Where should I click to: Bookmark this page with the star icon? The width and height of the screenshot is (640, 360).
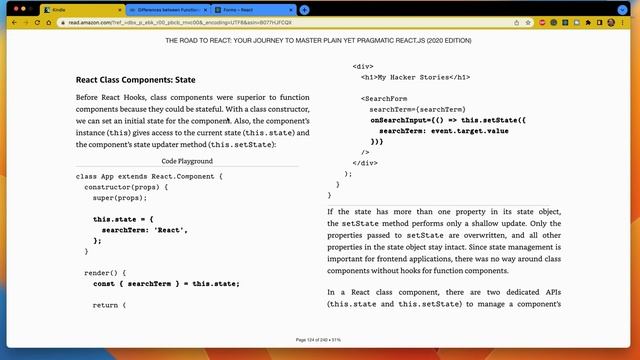528,22
